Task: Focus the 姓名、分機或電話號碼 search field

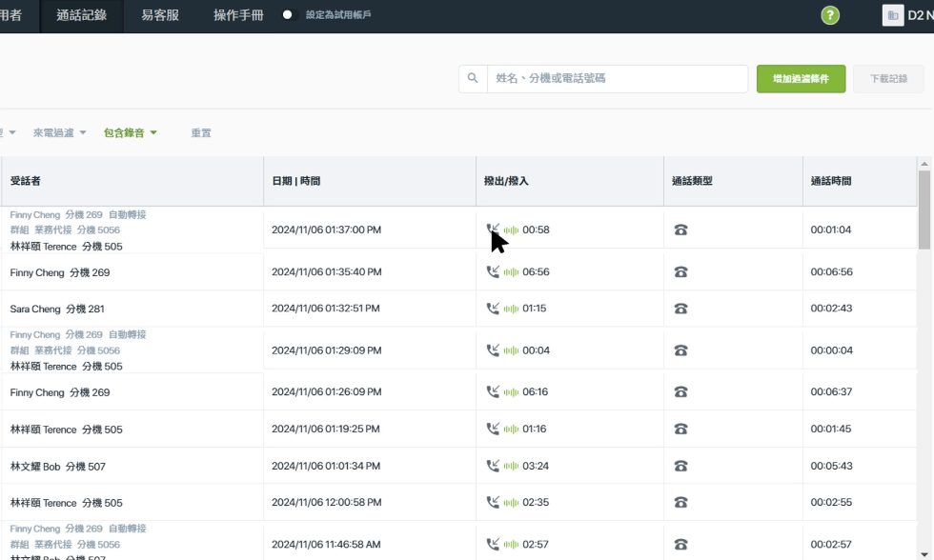Action: coord(618,78)
